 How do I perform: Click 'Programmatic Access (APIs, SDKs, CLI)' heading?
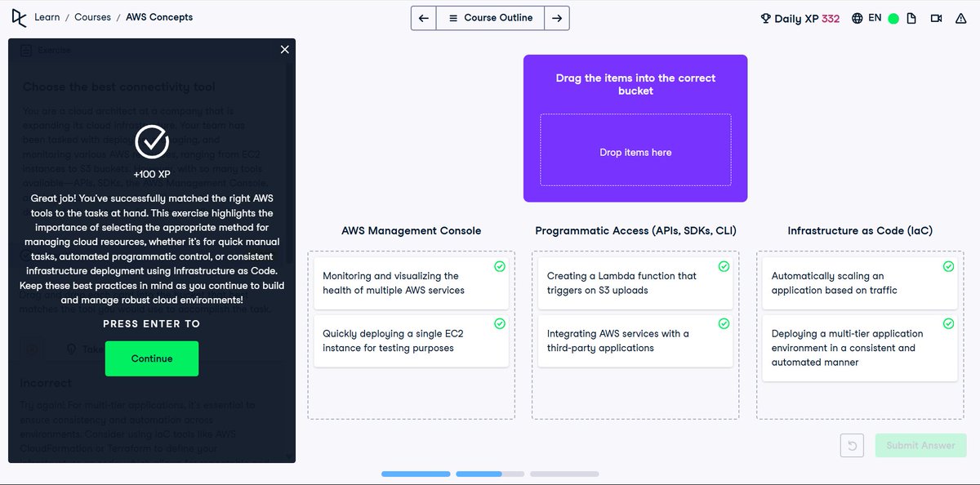coord(635,230)
